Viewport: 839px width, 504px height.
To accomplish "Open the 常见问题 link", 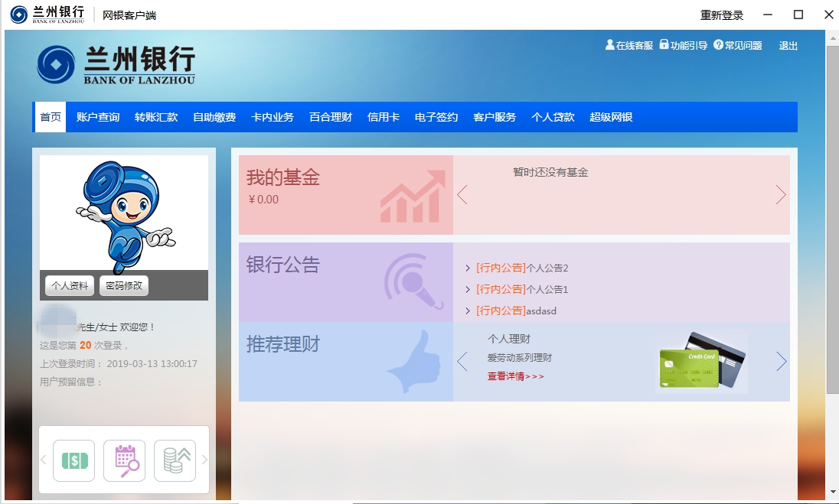I will pyautogui.click(x=744, y=45).
